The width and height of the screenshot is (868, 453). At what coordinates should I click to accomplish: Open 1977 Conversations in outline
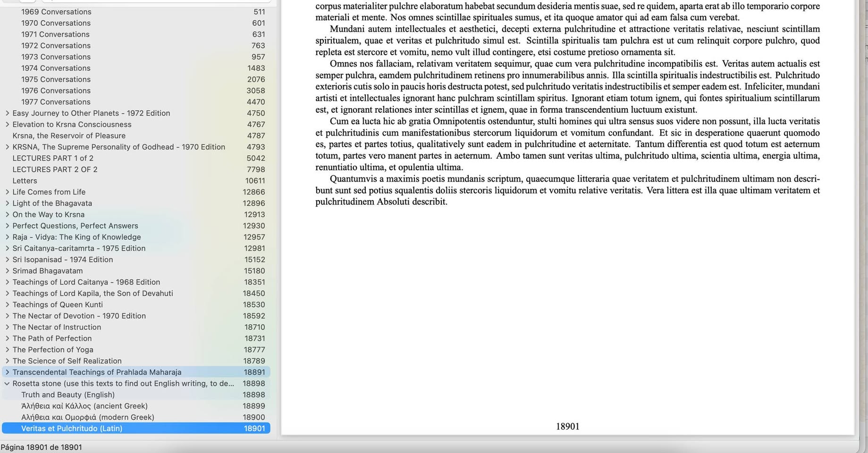(x=56, y=102)
